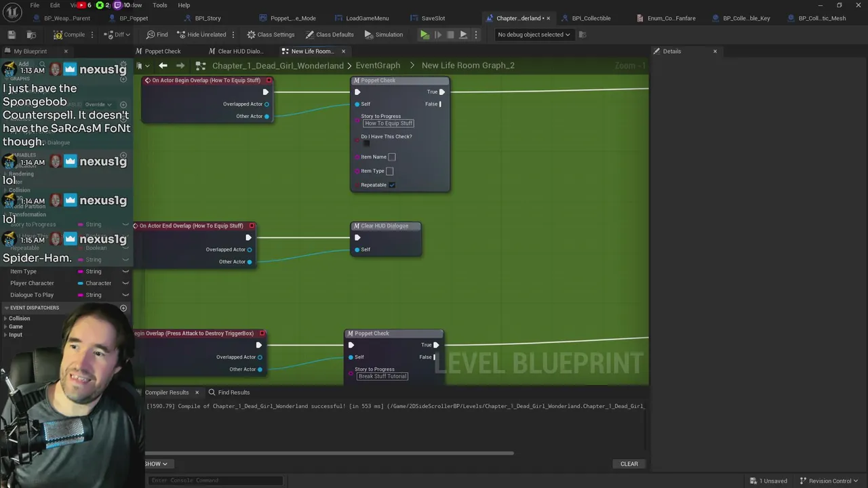Open the play options menu dots
This screenshot has width=868, height=488.
(x=476, y=35)
